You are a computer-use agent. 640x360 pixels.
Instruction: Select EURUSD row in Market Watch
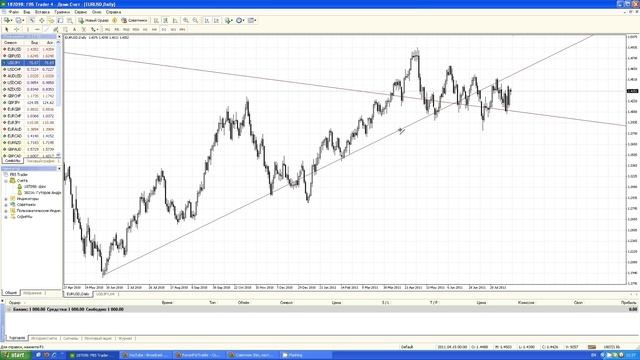click(28, 49)
